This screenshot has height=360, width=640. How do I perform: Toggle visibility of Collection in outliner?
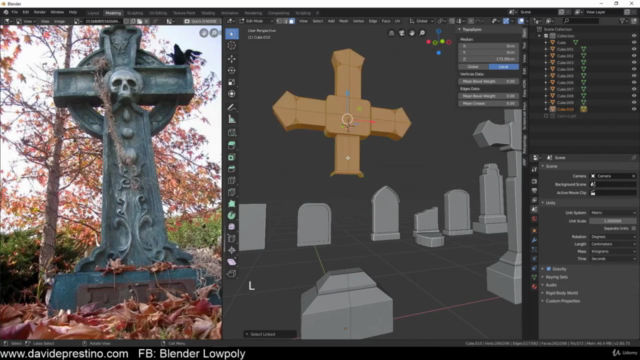point(634,36)
